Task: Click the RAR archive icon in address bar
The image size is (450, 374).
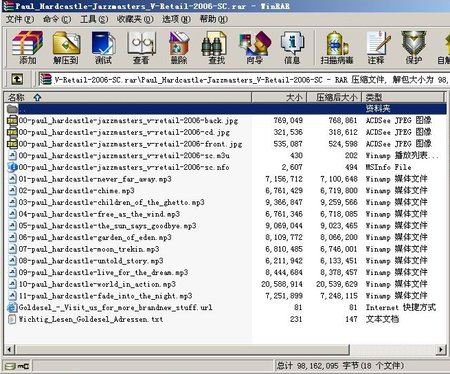Action: [x=45, y=79]
